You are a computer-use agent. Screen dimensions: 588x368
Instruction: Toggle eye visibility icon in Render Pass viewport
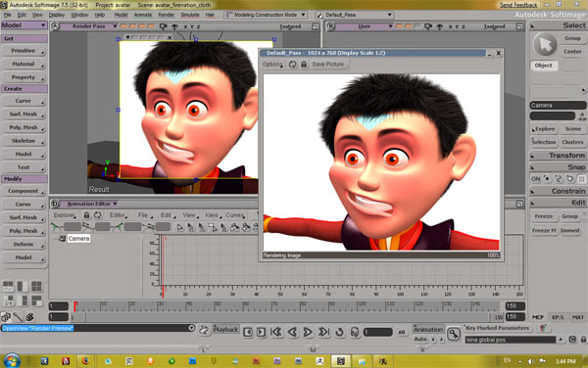coord(174,26)
